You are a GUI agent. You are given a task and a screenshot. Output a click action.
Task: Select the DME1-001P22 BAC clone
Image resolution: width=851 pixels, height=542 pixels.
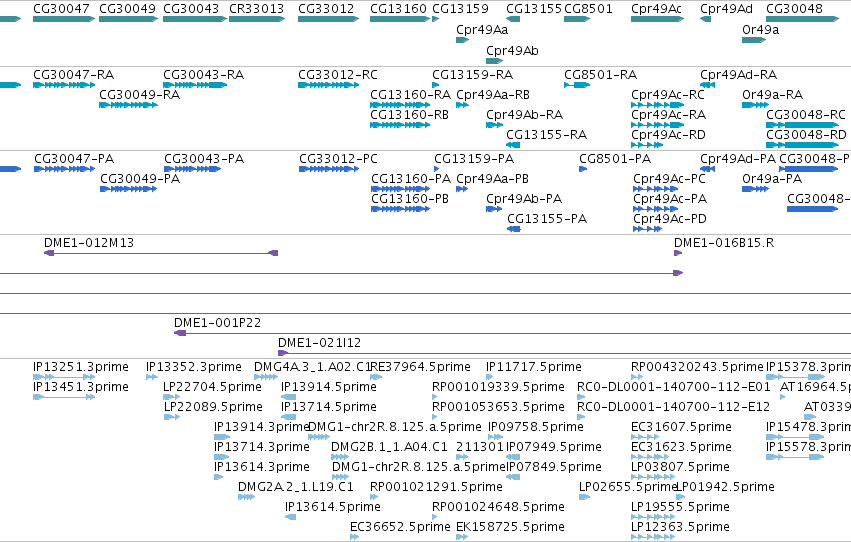point(512,333)
